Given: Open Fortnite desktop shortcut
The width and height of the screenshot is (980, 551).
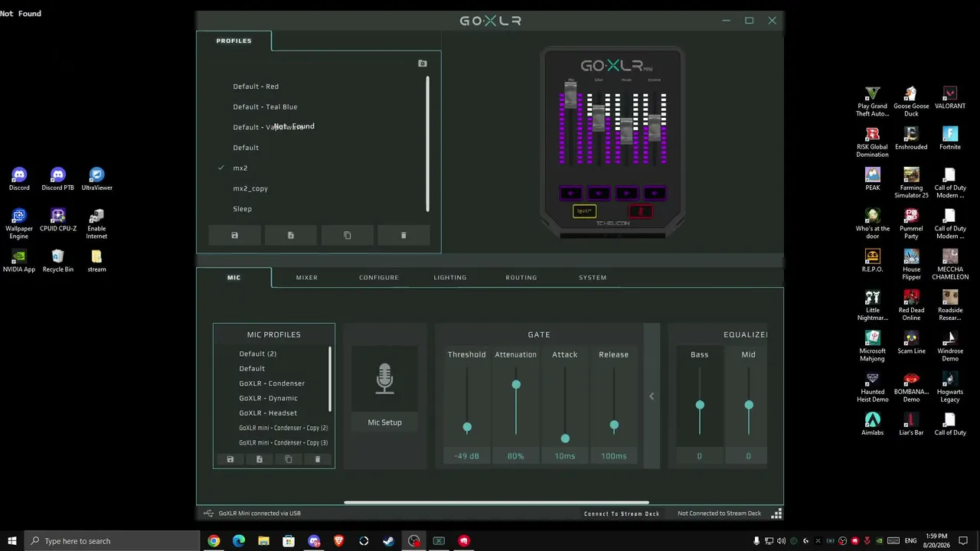Looking at the screenshot, I should pos(950,139).
